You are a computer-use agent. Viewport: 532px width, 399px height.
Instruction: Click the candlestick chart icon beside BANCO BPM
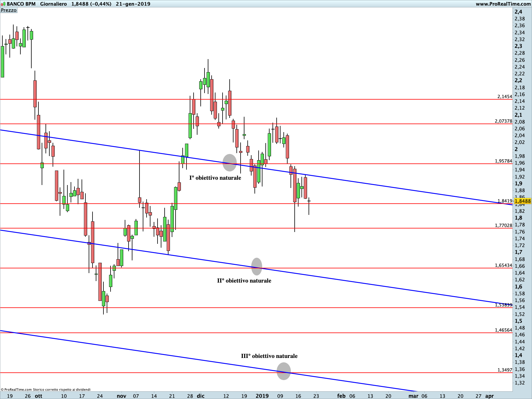(3, 4)
